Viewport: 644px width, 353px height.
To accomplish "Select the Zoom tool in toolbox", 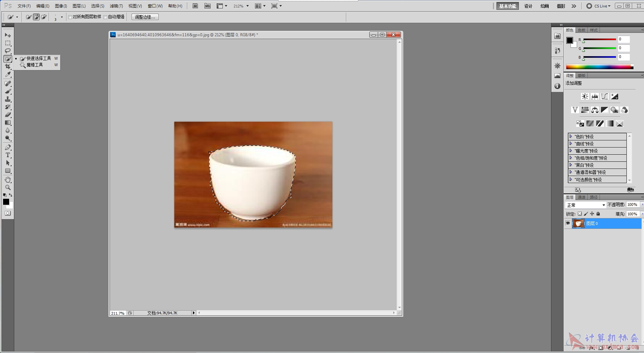I will coord(8,188).
